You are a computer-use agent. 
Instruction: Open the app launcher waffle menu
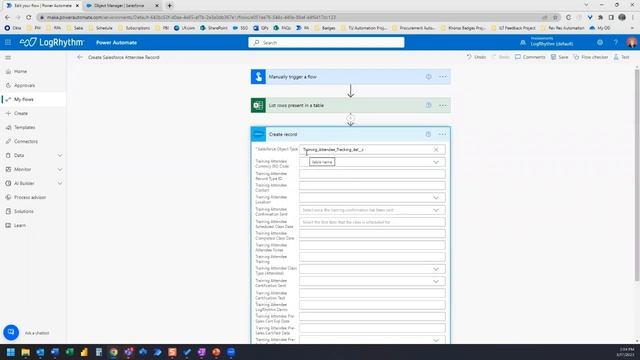(8, 42)
